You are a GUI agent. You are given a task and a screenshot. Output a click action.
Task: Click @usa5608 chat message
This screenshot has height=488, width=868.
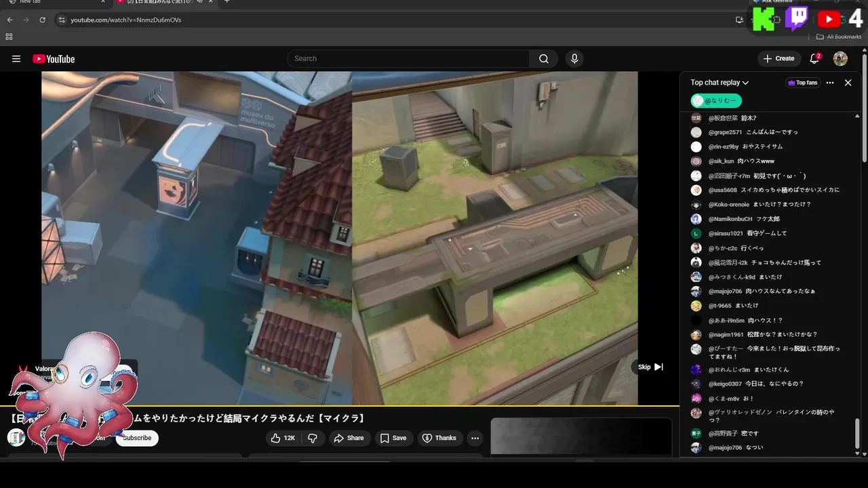click(774, 190)
